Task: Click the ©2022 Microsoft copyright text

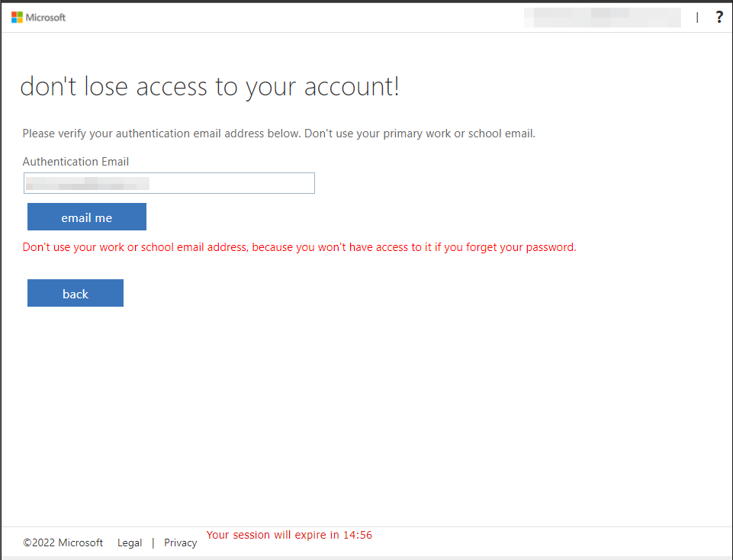Action: 63,542
